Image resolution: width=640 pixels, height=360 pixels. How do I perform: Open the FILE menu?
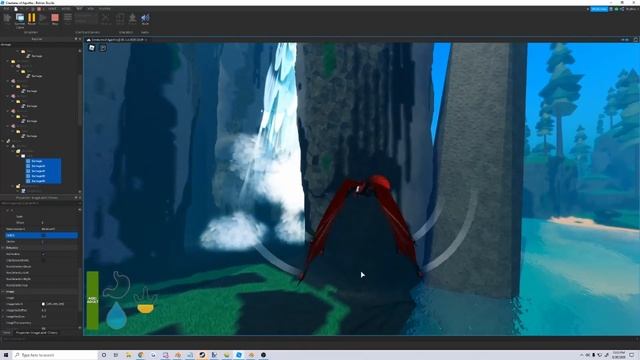pos(6,9)
